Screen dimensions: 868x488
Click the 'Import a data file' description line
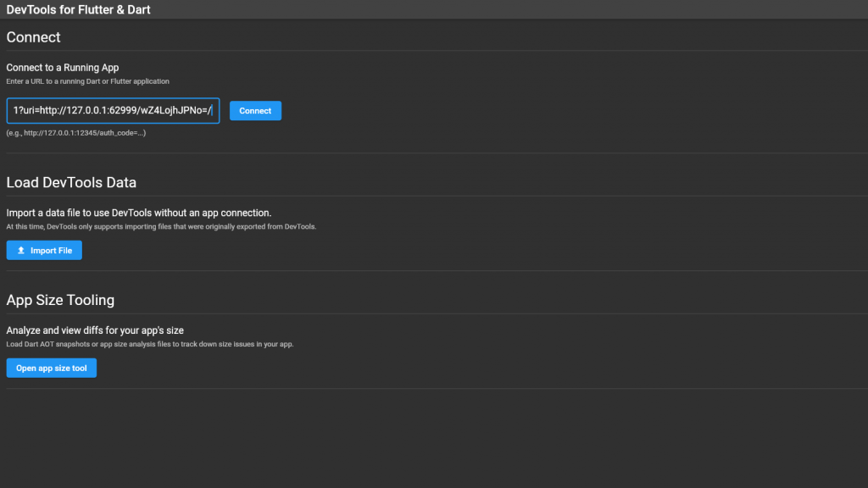click(x=139, y=213)
